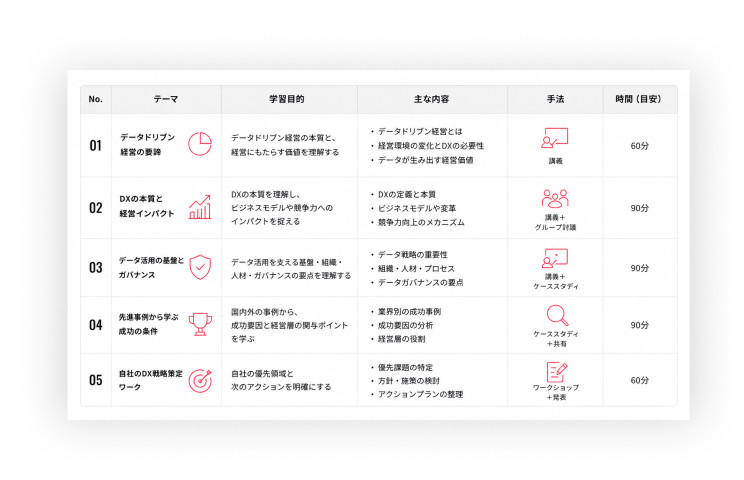Image resolution: width=744 pixels, height=480 pixels.
Task: Click the 60分 duration in row 05
Action: point(639,380)
